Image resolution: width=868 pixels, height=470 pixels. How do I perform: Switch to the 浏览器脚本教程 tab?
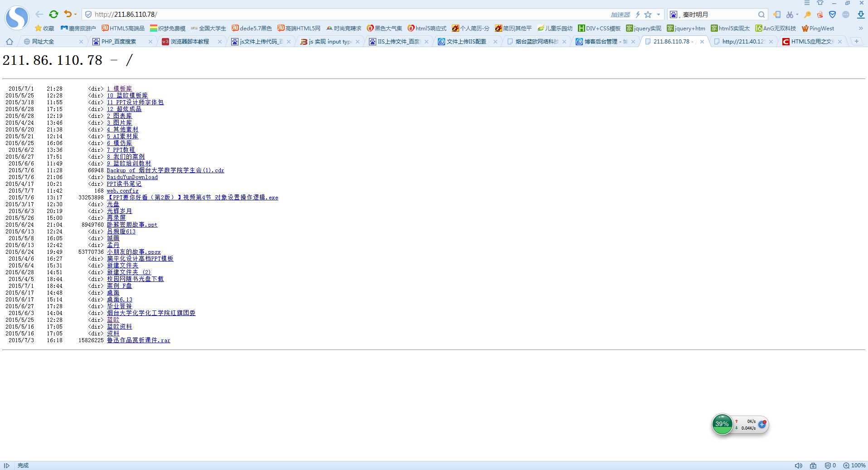(192, 41)
